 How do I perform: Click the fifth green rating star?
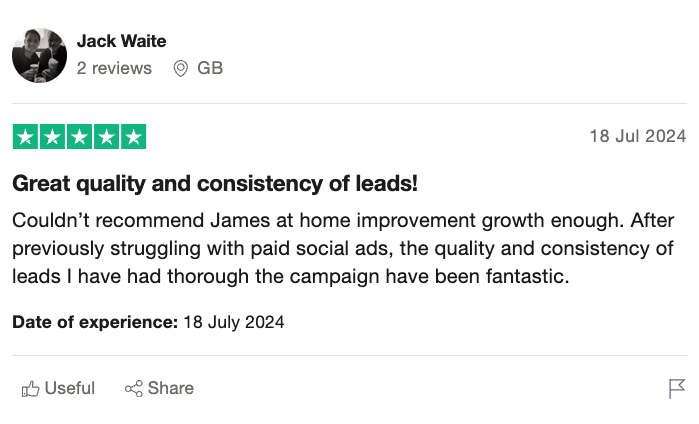pyautogui.click(x=133, y=137)
